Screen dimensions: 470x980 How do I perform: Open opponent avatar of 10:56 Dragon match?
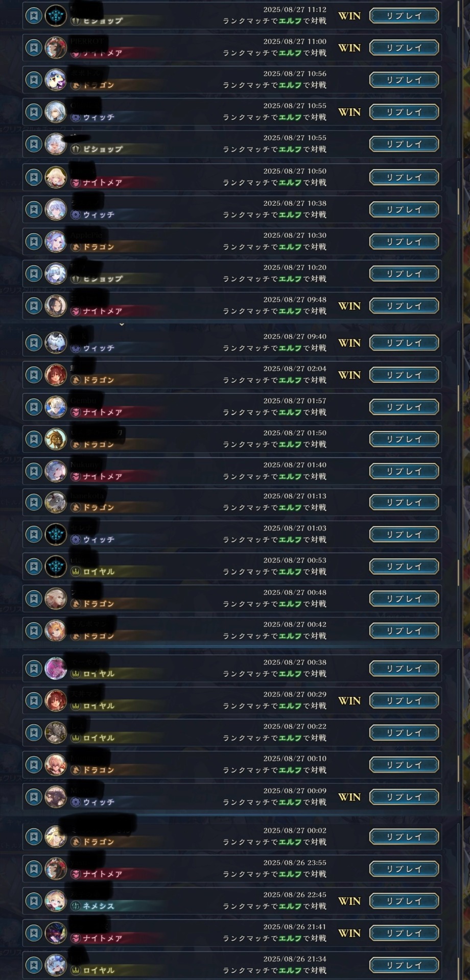pos(56,80)
